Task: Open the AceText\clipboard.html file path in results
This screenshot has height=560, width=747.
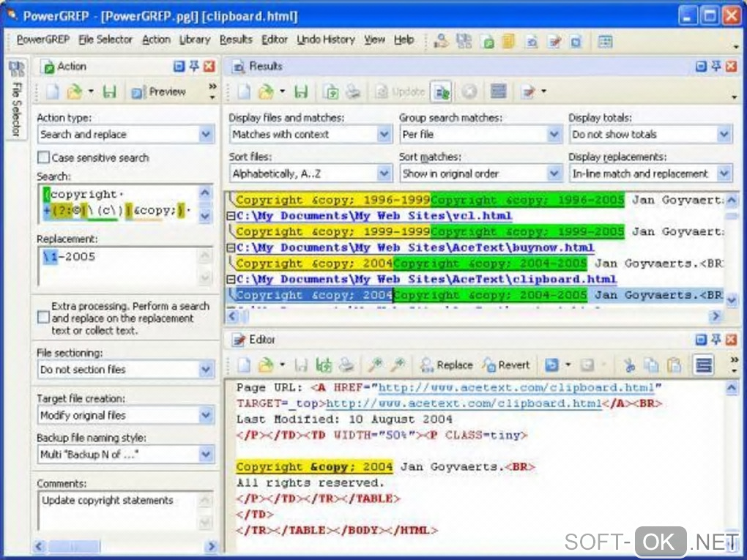Action: point(426,279)
